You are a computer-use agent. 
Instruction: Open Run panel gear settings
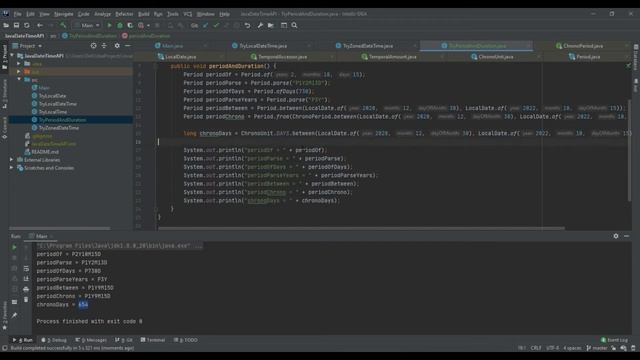coord(616,236)
